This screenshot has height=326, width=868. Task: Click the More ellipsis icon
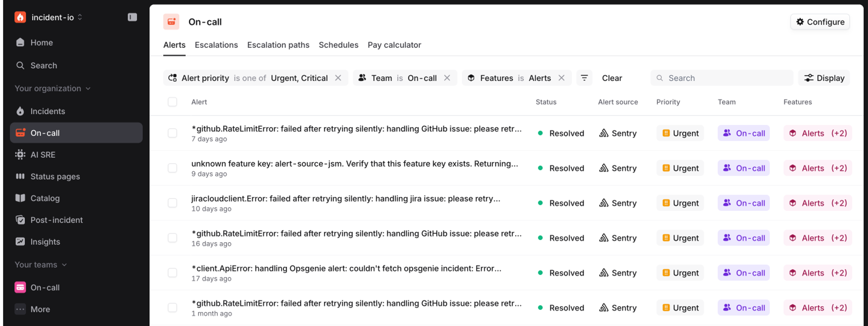[x=20, y=309]
